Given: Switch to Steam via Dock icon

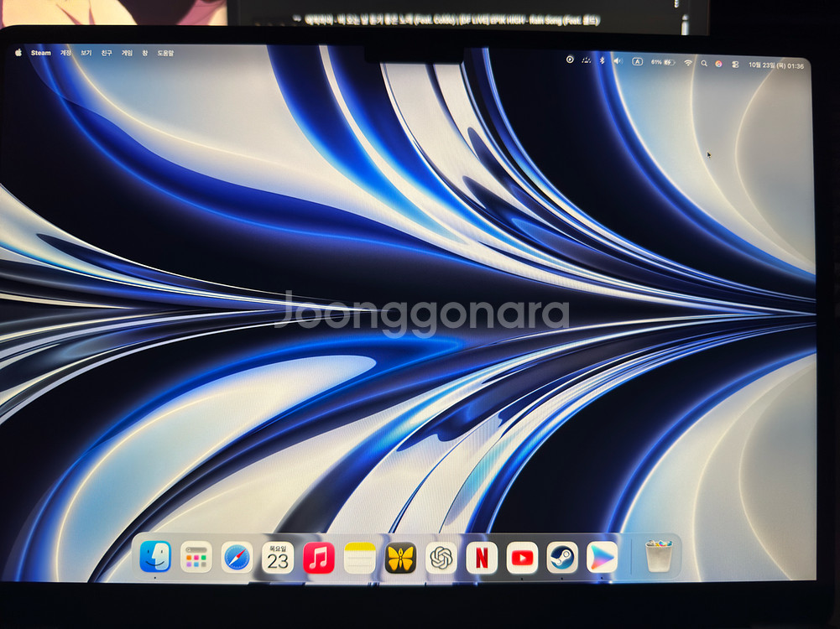Looking at the screenshot, I should click(x=562, y=558).
